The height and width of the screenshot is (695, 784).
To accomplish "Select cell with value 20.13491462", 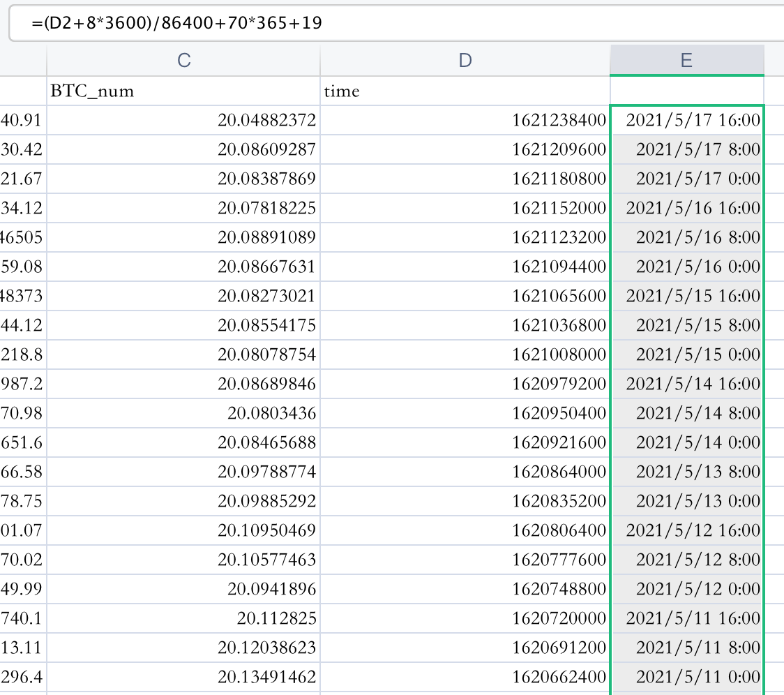I will point(183,677).
